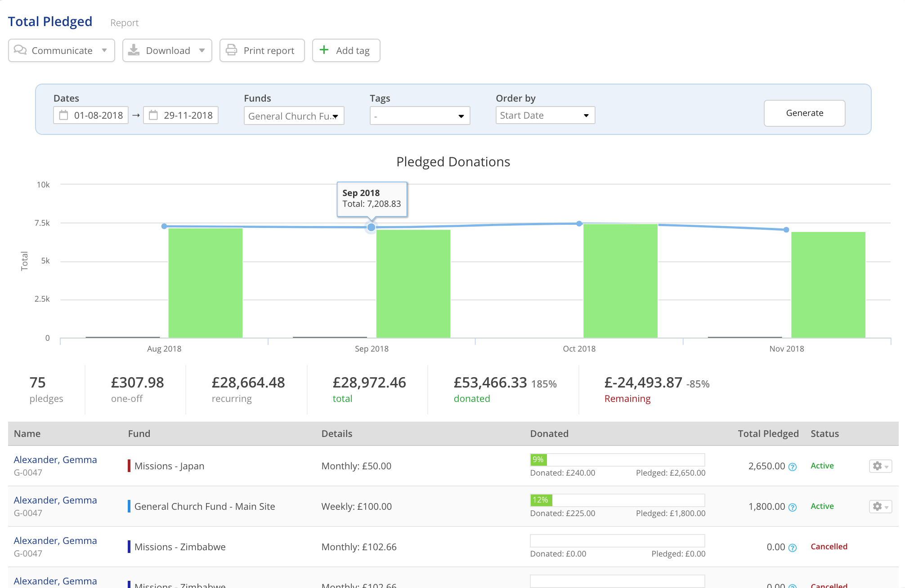Open gear menu for General Church Fund pledge
Screen dimensions: 905x588
tap(880, 507)
